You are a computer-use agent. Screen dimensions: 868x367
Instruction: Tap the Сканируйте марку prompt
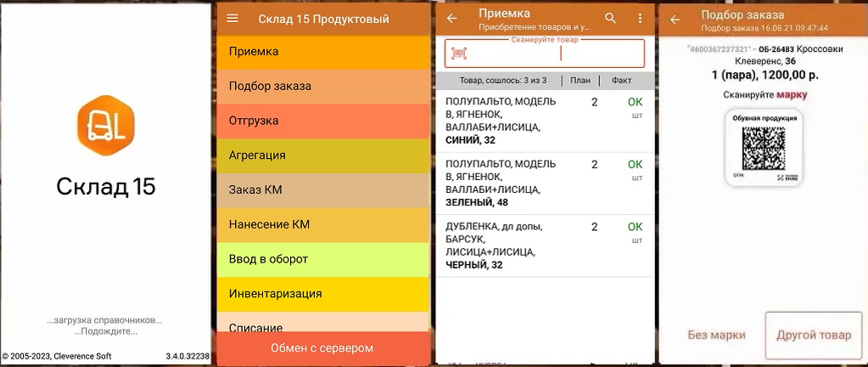765,95
